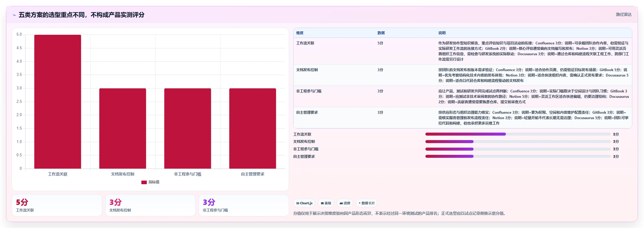Click the 文档发布控制 description starting 按团队的文档发布
644x228 pixels.
tap(534, 75)
